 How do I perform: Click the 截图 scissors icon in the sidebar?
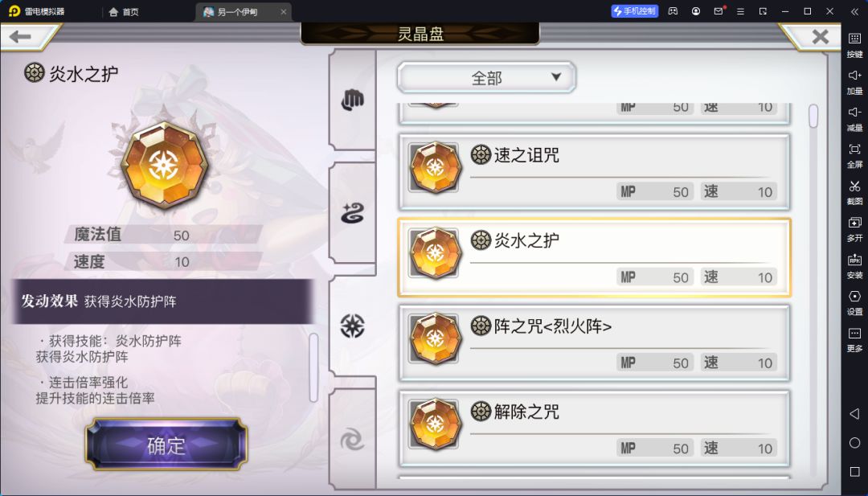(854, 191)
